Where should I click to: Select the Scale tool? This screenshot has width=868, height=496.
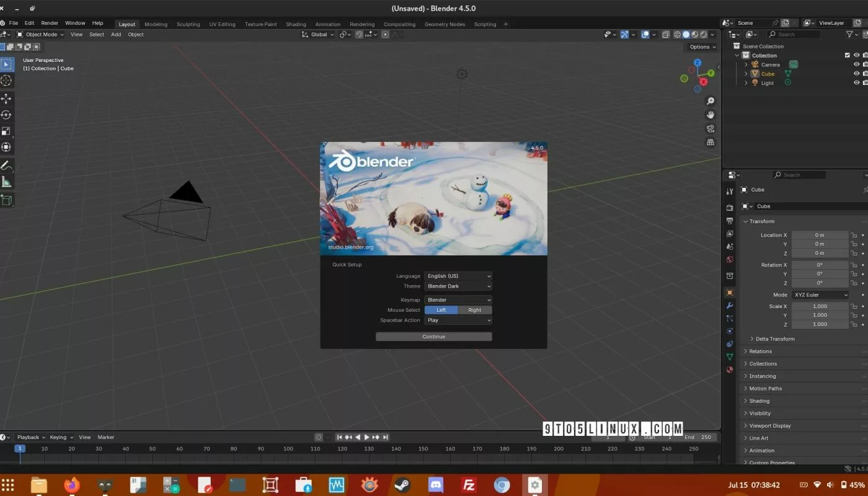(x=6, y=131)
